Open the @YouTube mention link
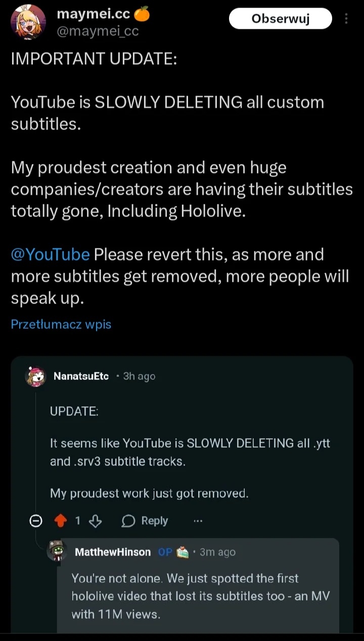This screenshot has width=364, height=641. [50, 254]
